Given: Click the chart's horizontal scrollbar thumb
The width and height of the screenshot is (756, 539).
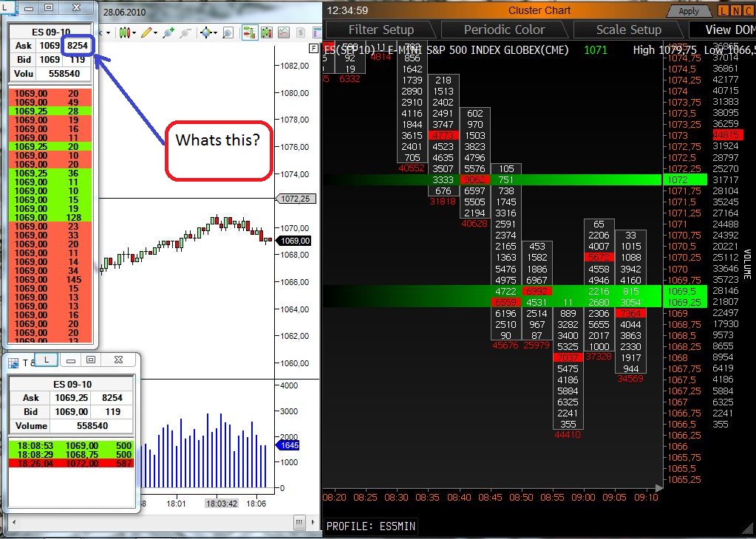Looking at the screenshot, I should tap(300, 523).
